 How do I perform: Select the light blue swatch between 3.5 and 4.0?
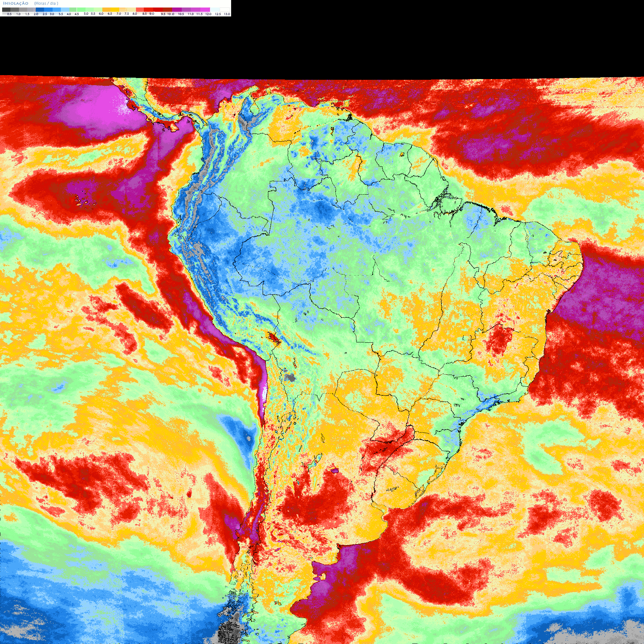[x=65, y=10]
